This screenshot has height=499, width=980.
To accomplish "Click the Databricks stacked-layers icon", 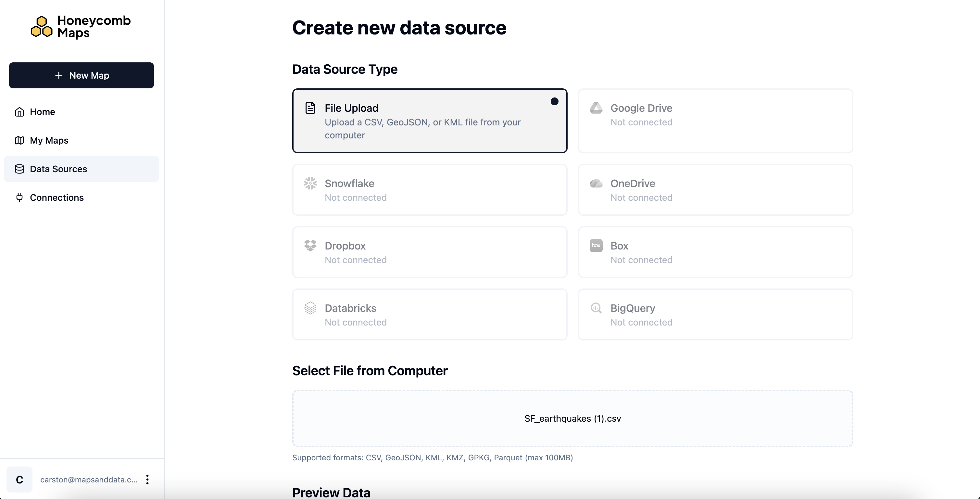I will tap(311, 308).
